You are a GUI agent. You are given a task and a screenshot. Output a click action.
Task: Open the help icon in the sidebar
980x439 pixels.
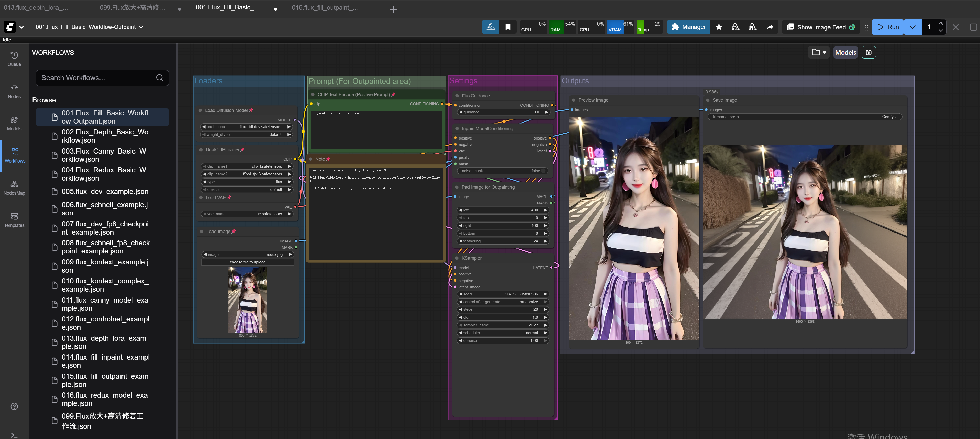[x=14, y=406]
